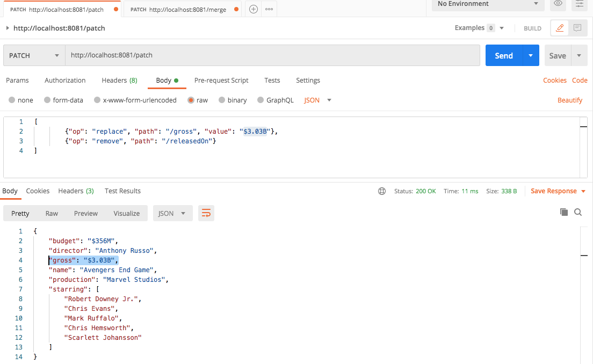
Task: Select the form-data body type
Action: tap(63, 100)
